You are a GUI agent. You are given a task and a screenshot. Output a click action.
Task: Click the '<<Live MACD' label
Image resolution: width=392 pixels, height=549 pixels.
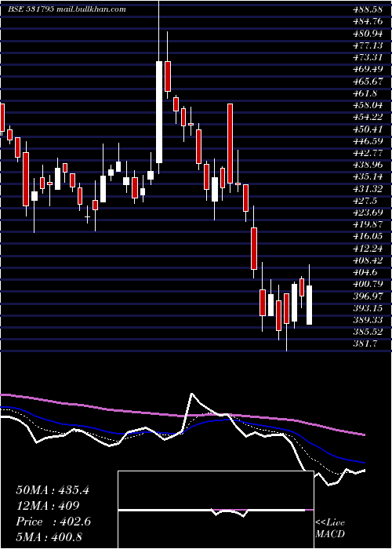point(330,528)
